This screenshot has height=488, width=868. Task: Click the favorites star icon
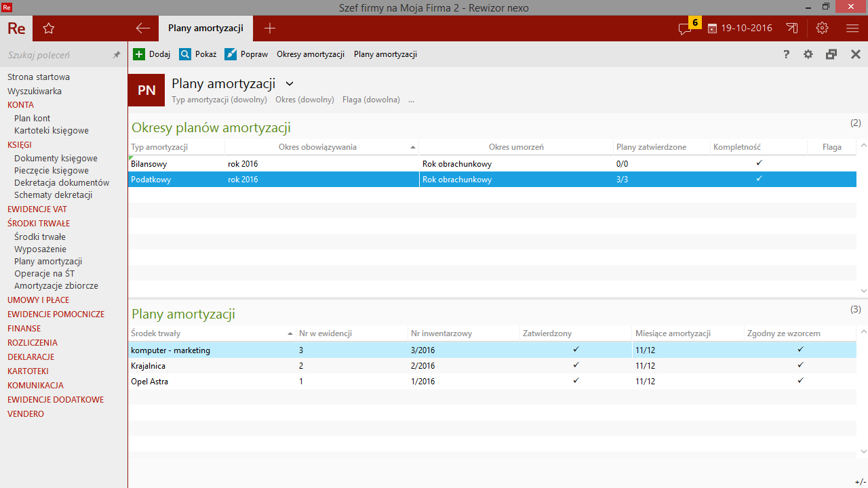(48, 28)
